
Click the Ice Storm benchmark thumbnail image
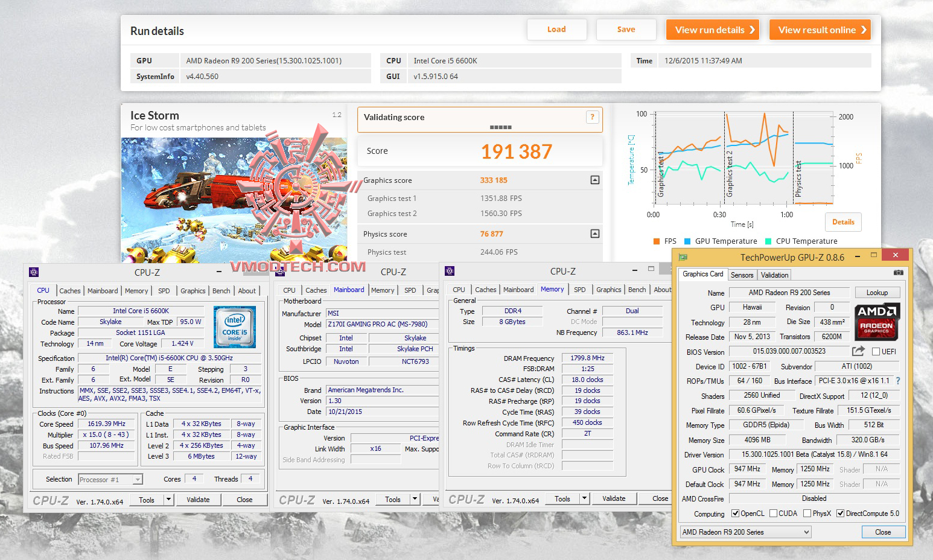[x=234, y=200]
